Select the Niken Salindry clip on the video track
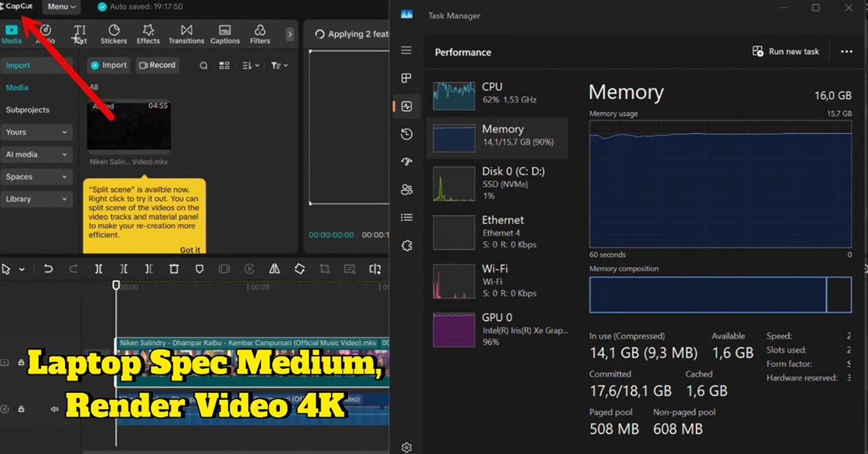The image size is (868, 454). coord(252,362)
